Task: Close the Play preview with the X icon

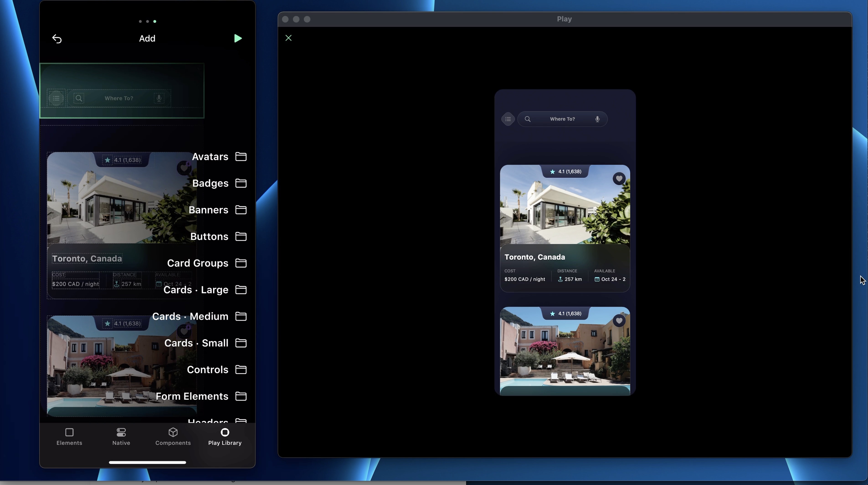Action: tap(288, 38)
